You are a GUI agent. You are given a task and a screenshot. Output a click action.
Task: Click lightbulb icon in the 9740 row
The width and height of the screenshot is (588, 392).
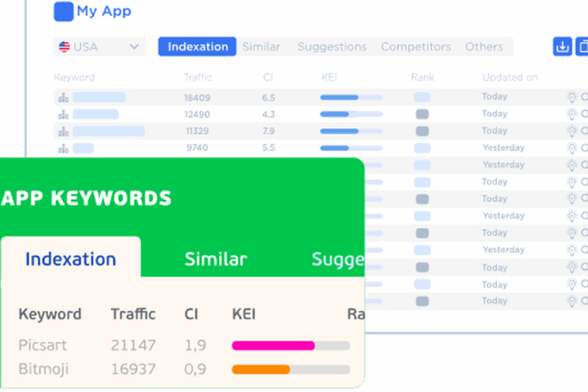(572, 148)
